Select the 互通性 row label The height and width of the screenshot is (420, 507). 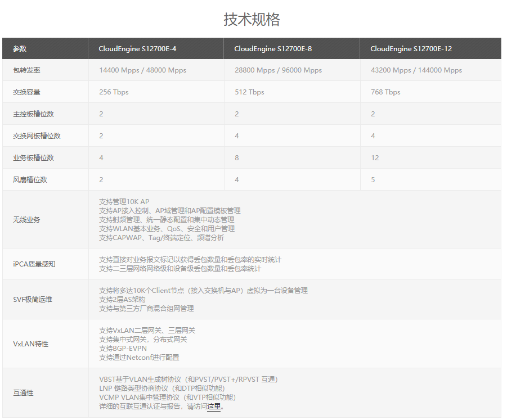tap(23, 393)
